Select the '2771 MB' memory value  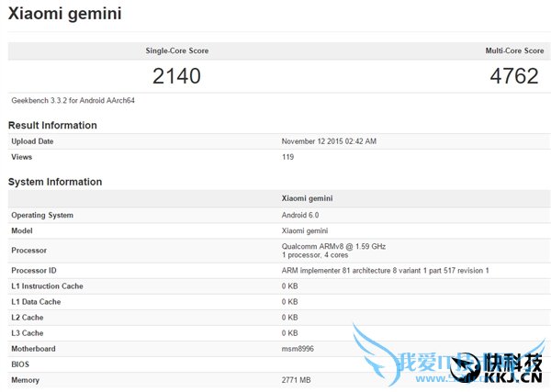click(x=297, y=380)
